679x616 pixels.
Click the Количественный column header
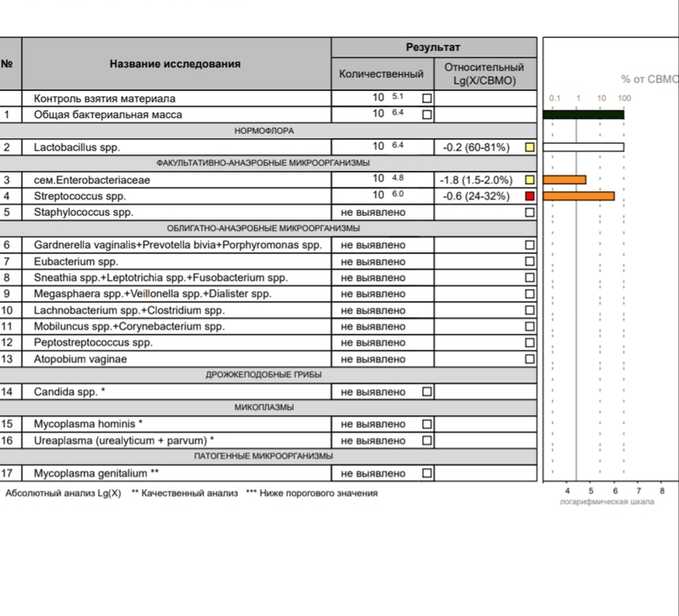click(381, 74)
